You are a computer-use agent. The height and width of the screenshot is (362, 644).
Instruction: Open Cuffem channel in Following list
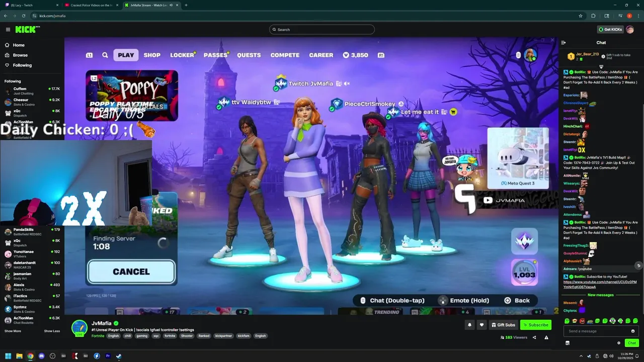tap(32, 90)
